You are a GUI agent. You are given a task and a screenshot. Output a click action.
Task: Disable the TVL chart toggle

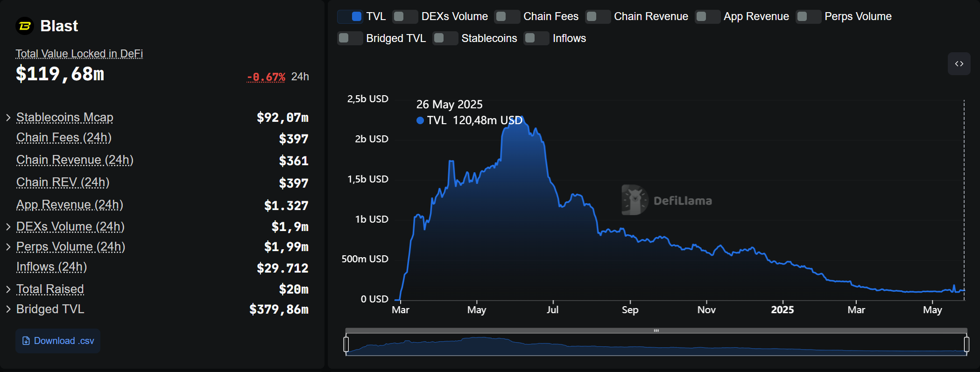[x=350, y=16]
